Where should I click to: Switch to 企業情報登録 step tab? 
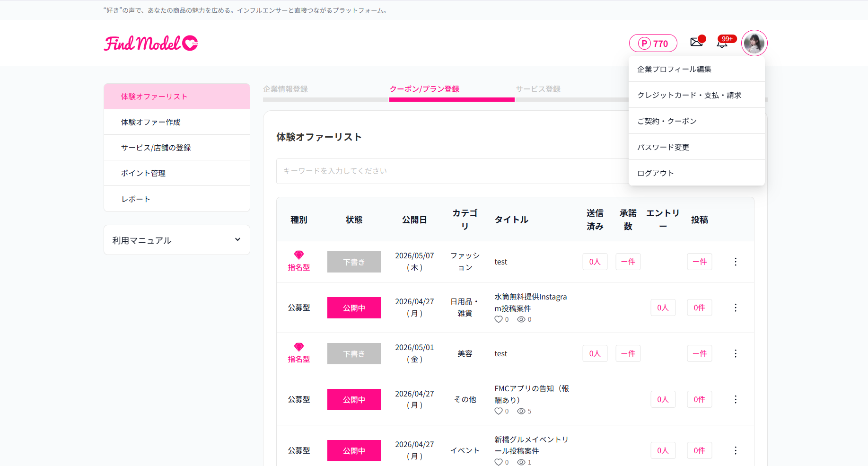pos(286,89)
